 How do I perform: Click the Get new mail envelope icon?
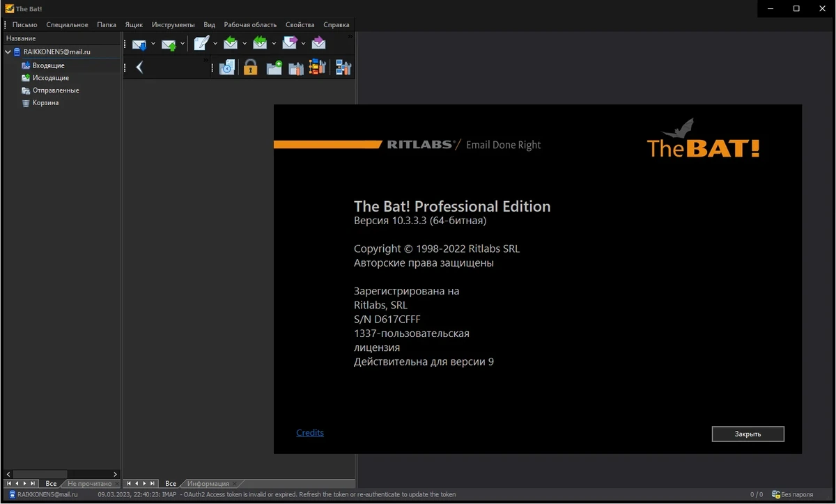click(139, 44)
